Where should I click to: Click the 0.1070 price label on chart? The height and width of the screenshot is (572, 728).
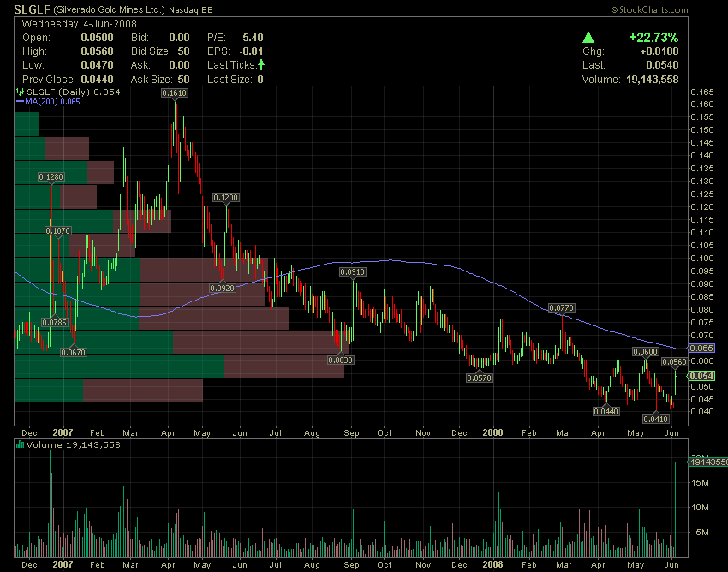(58, 230)
